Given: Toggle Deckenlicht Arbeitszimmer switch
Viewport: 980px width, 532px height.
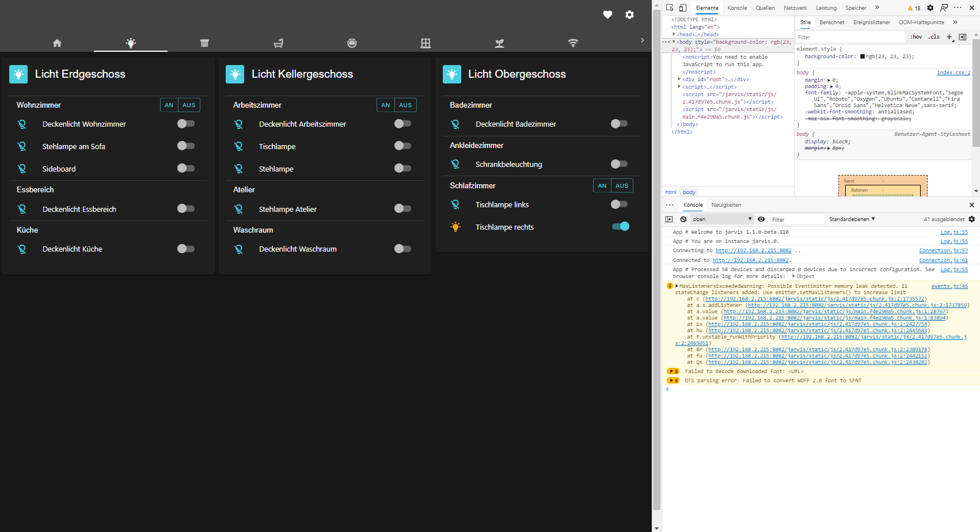Looking at the screenshot, I should click(x=402, y=124).
